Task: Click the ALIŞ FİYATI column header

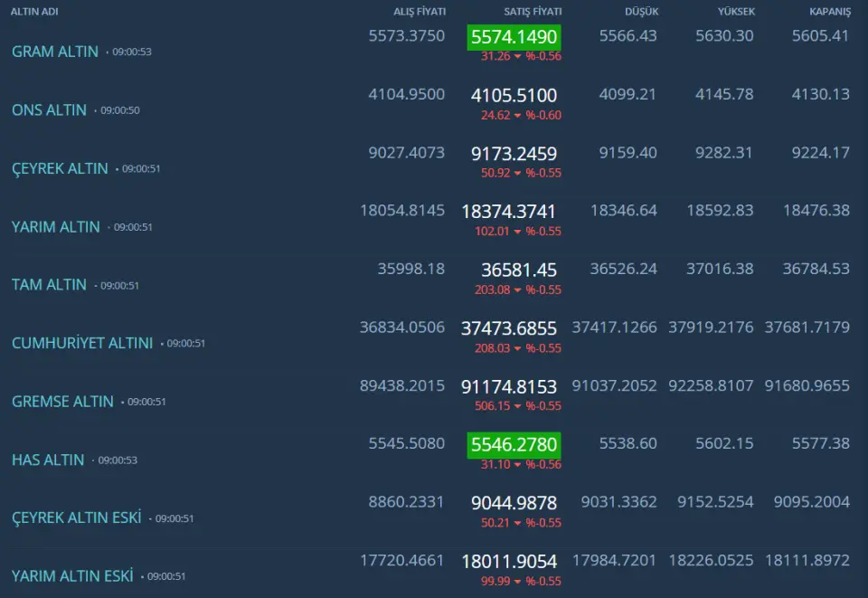Action: [x=420, y=12]
